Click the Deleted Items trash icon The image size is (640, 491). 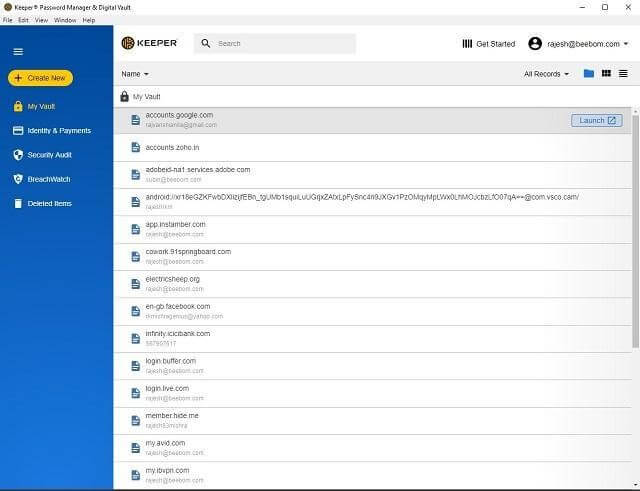pos(18,204)
